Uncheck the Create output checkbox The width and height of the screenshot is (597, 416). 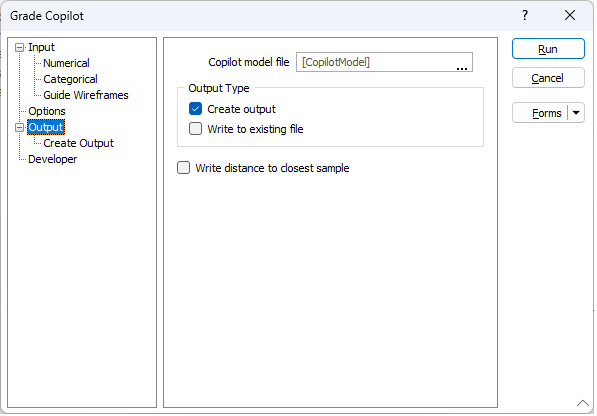(195, 109)
